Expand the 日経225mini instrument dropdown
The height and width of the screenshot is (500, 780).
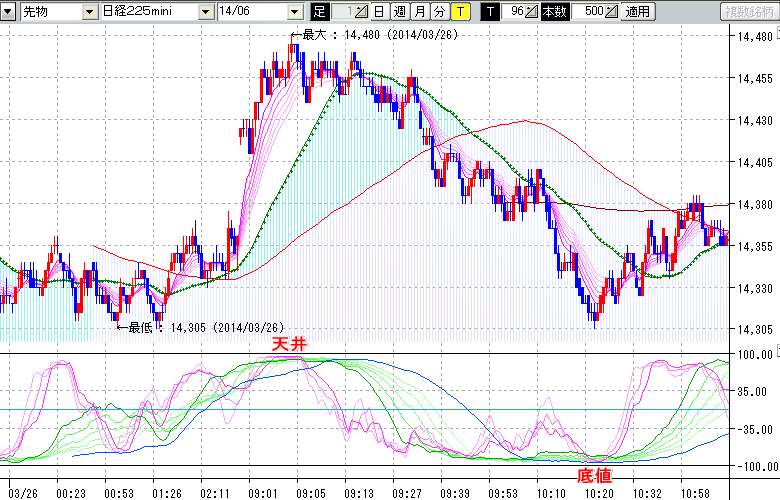click(x=206, y=12)
